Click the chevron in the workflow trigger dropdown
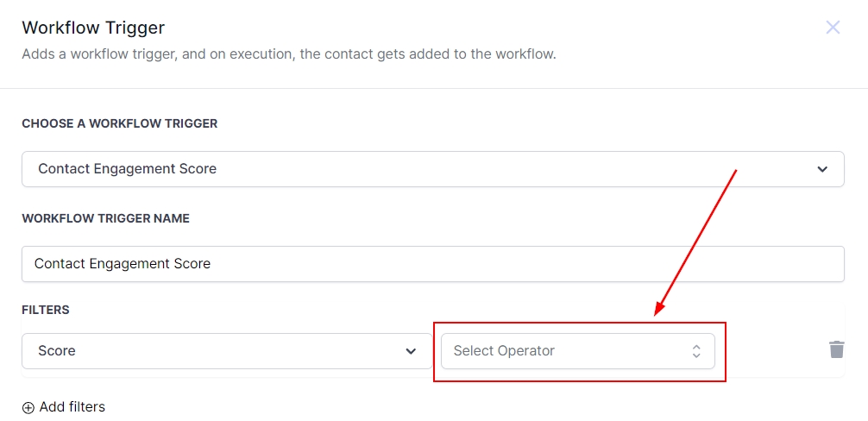This screenshot has height=421, width=868. tap(822, 169)
